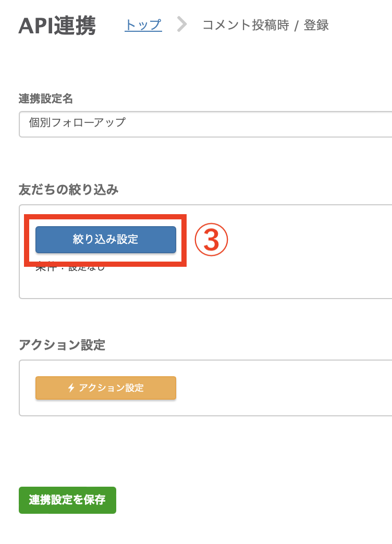
Task: Click the red highlight frame border
Action: click(105, 216)
